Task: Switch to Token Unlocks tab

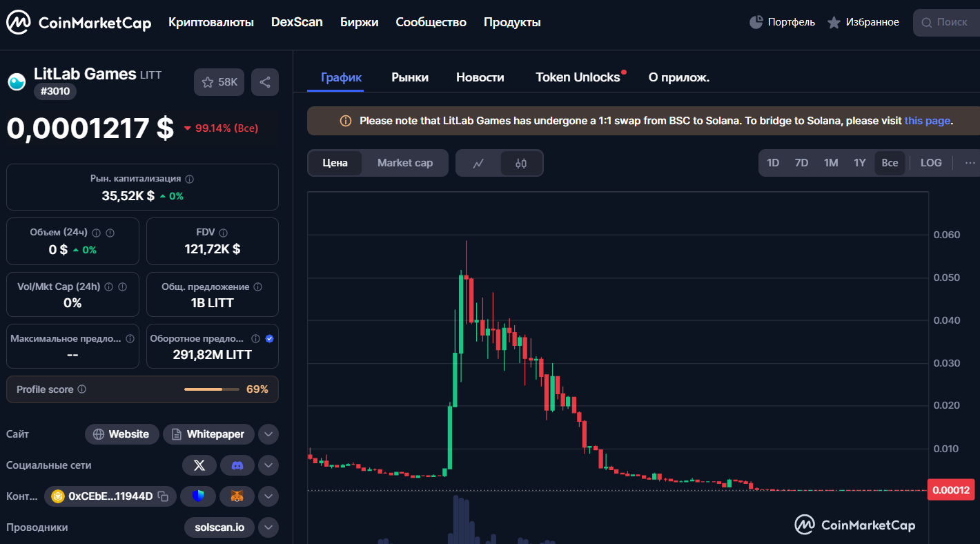Action: (x=578, y=77)
